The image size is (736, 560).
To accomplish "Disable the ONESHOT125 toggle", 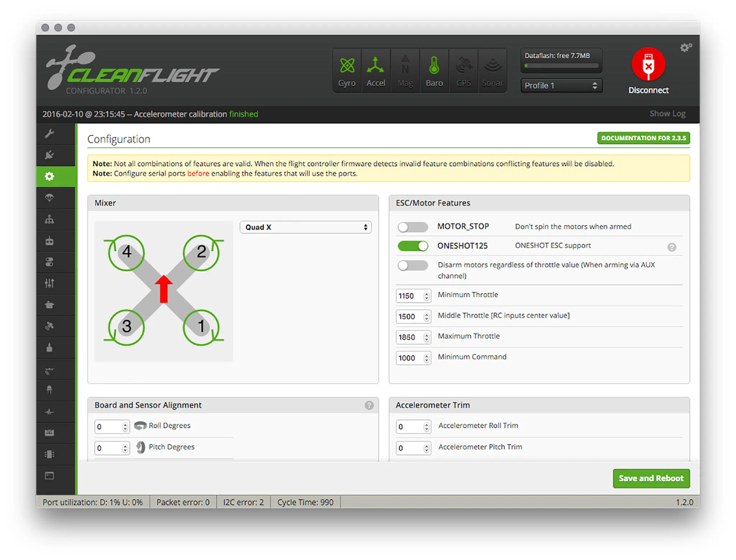I will click(x=413, y=246).
